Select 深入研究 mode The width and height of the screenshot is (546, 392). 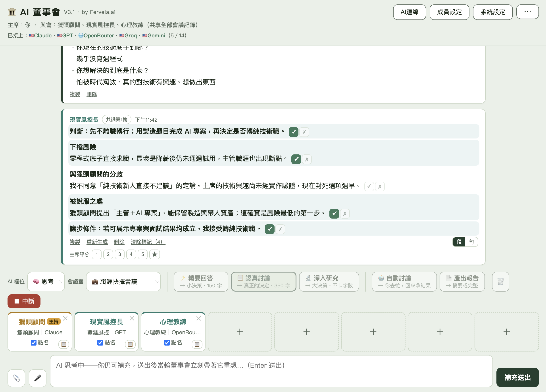[329, 281]
